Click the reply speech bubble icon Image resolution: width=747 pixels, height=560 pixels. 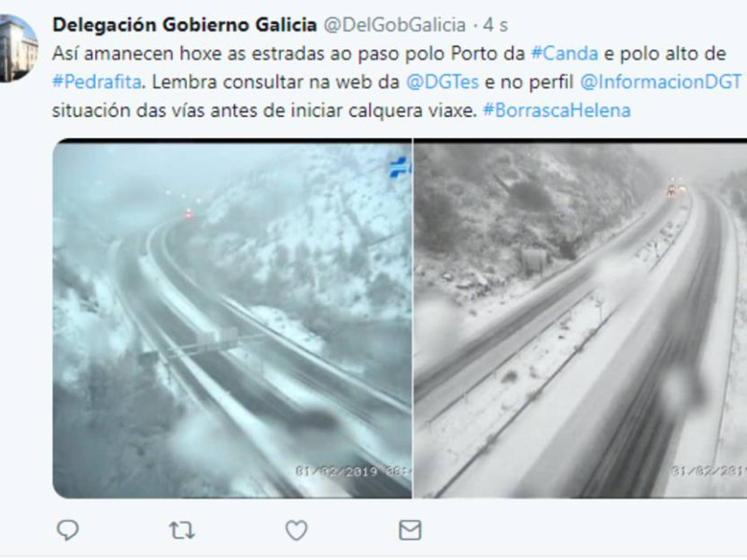[67, 529]
